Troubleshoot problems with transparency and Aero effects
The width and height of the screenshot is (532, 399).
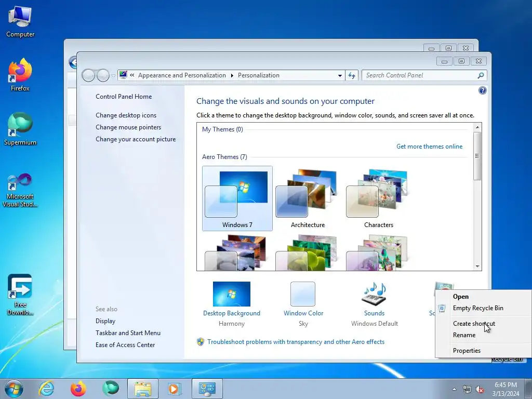296,342
